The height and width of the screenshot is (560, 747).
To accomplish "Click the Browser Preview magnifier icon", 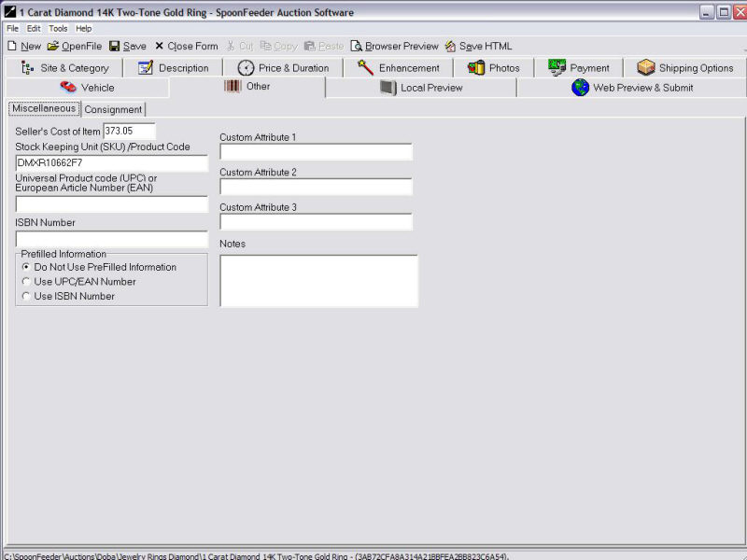I will (356, 46).
